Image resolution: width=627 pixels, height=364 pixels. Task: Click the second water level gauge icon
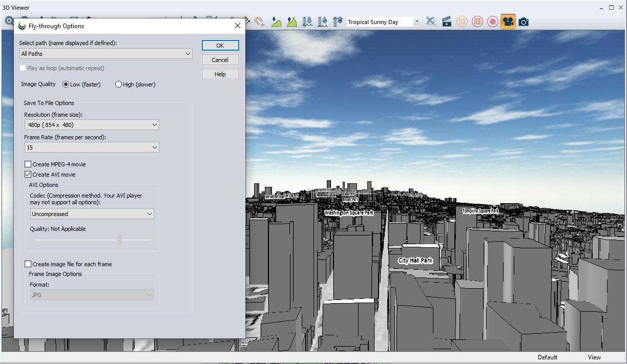323,22
